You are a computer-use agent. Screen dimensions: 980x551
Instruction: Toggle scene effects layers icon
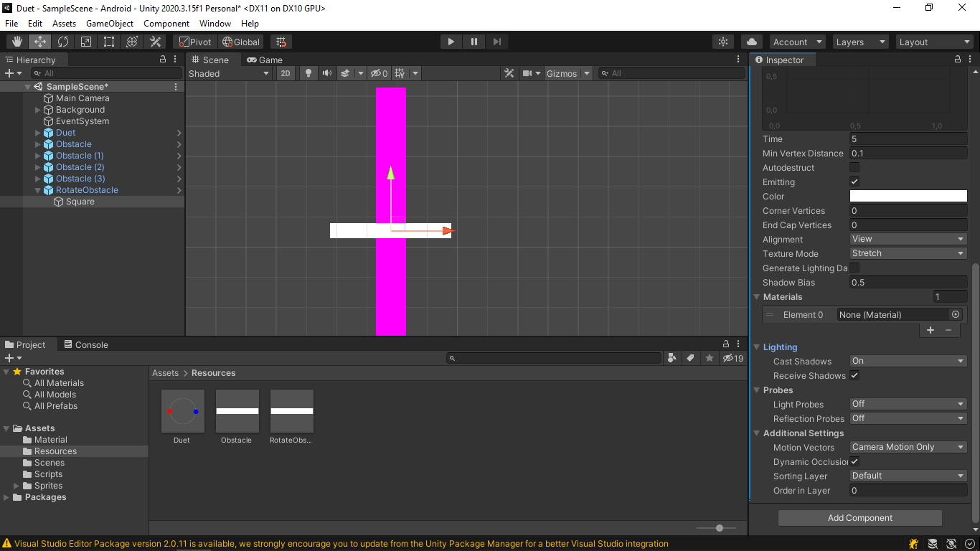click(x=345, y=73)
